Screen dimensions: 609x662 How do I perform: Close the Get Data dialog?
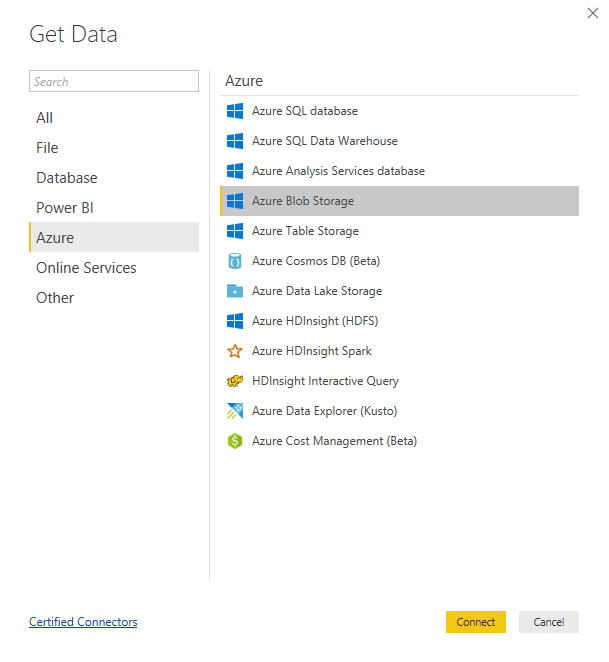(593, 14)
